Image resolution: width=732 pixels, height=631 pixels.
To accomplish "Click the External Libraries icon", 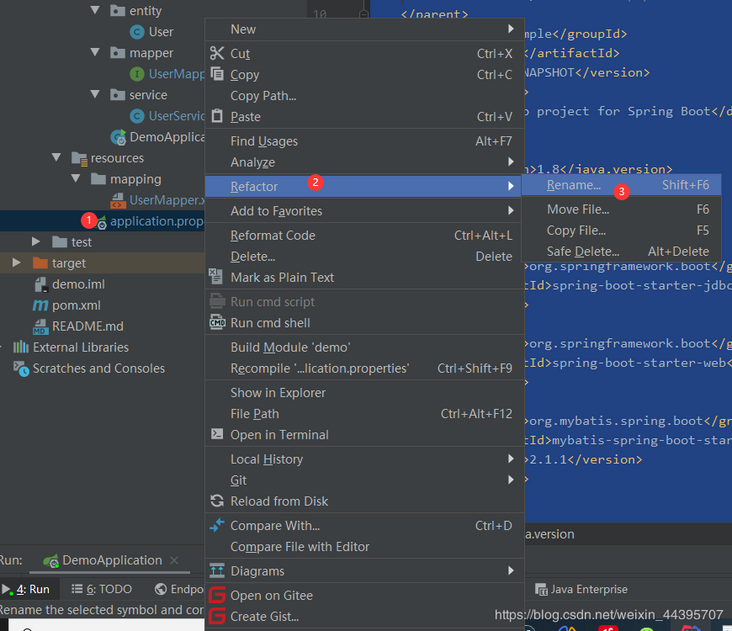I will 21,347.
